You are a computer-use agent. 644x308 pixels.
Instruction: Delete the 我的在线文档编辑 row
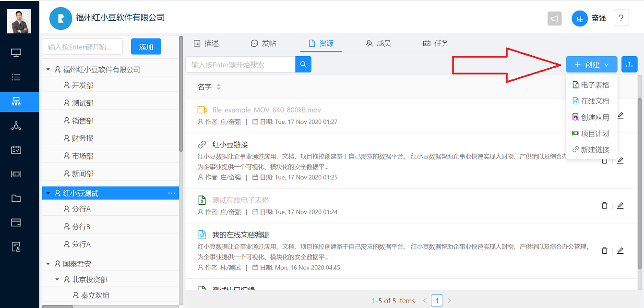point(605,251)
